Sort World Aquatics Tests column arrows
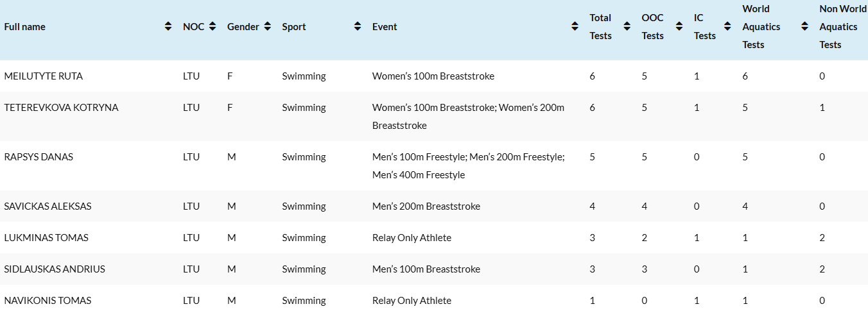 [x=804, y=27]
